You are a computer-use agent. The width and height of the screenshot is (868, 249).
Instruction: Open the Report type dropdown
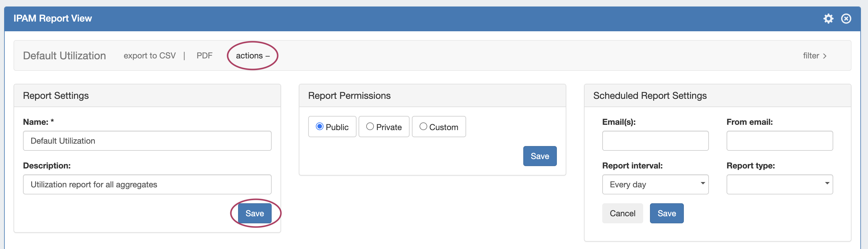pos(779,184)
